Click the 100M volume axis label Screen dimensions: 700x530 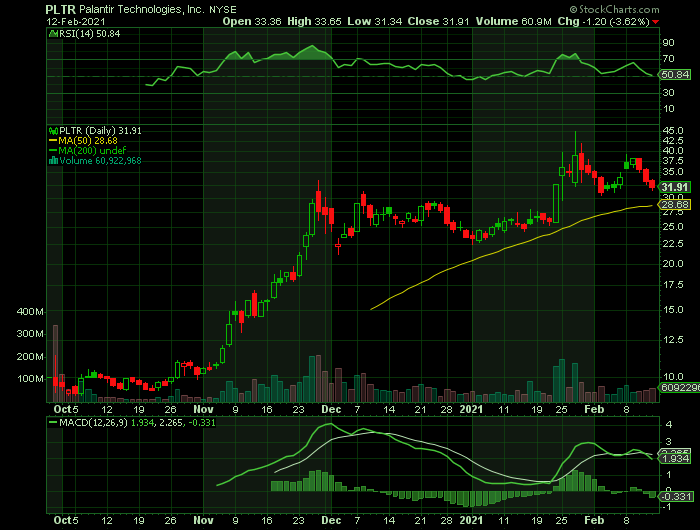tap(30, 379)
